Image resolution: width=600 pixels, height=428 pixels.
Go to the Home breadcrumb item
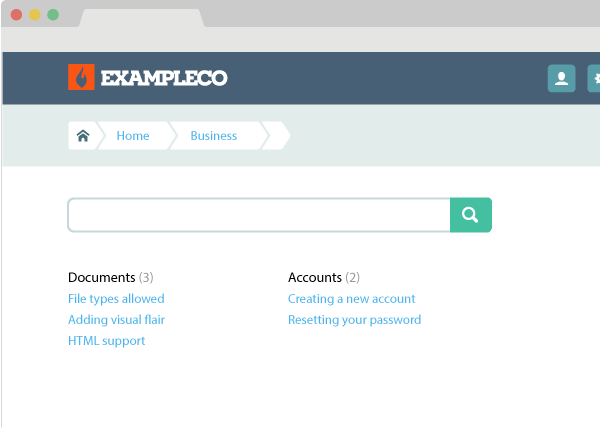133,136
